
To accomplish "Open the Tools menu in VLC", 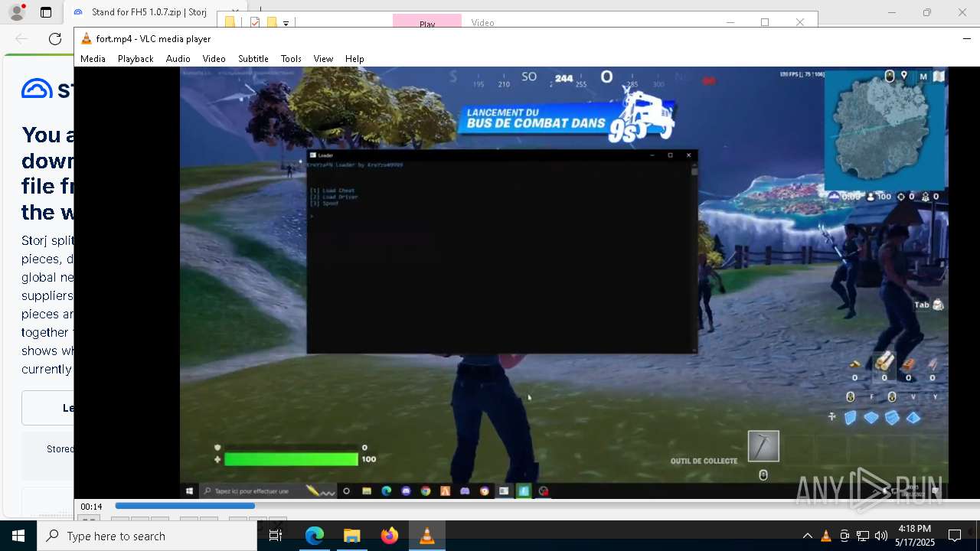I will pyautogui.click(x=291, y=59).
